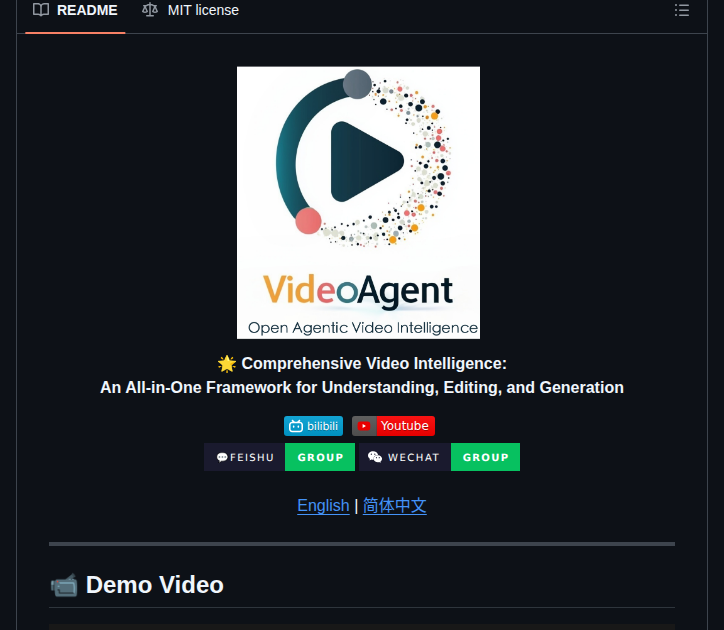Viewport: 724px width, 630px height.
Task: Click the All-in-One Framework subtitle text
Action: pos(362,388)
